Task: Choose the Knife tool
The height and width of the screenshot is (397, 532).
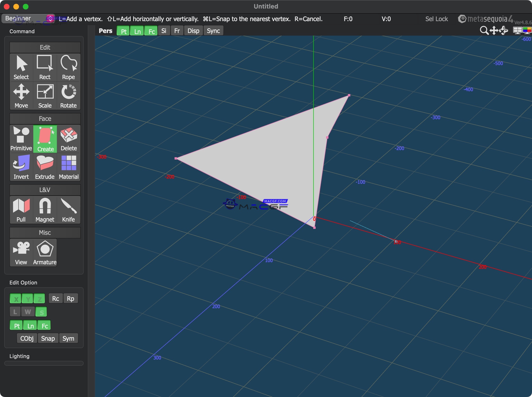Action: [68, 210]
